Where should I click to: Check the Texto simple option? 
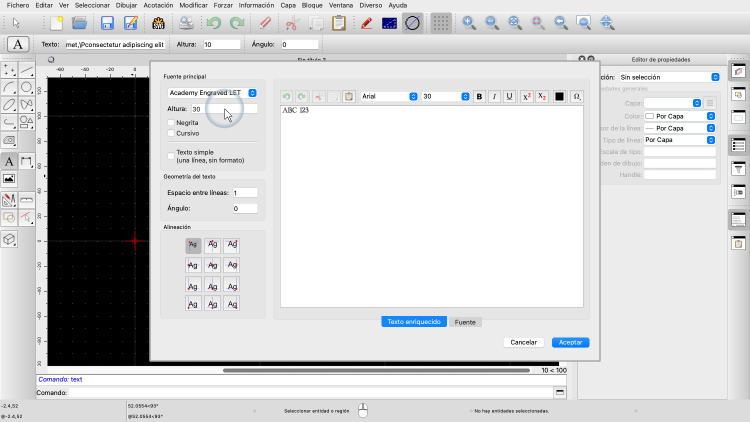click(171, 153)
